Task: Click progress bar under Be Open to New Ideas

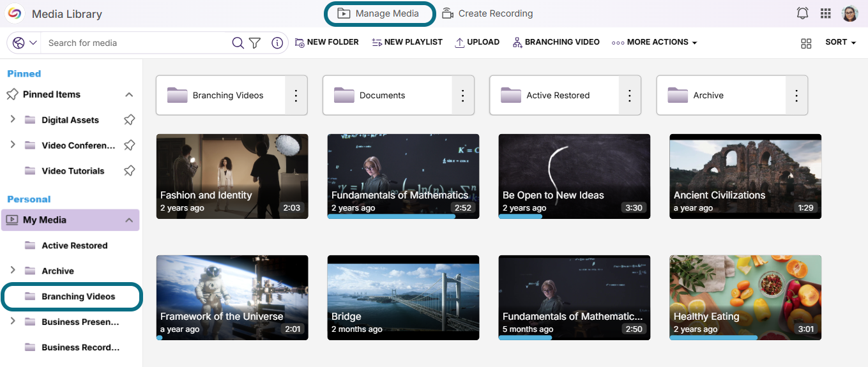Action: (520, 216)
